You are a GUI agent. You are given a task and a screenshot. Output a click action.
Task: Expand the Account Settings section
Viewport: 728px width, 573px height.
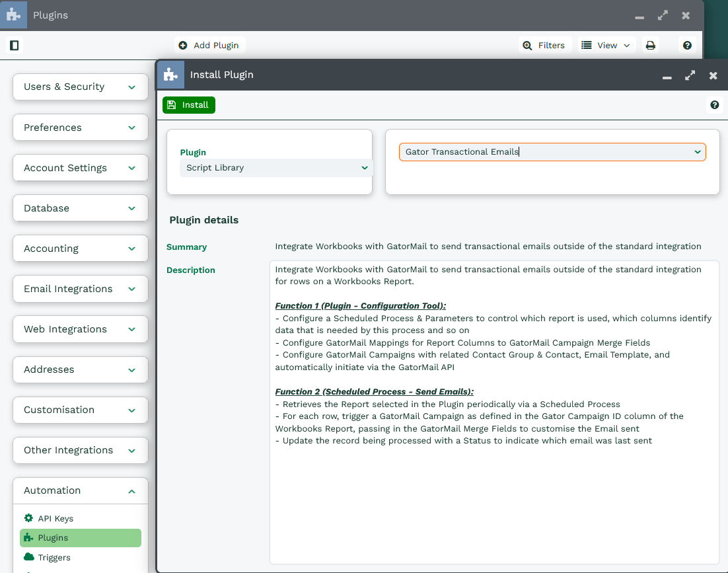[81, 168]
